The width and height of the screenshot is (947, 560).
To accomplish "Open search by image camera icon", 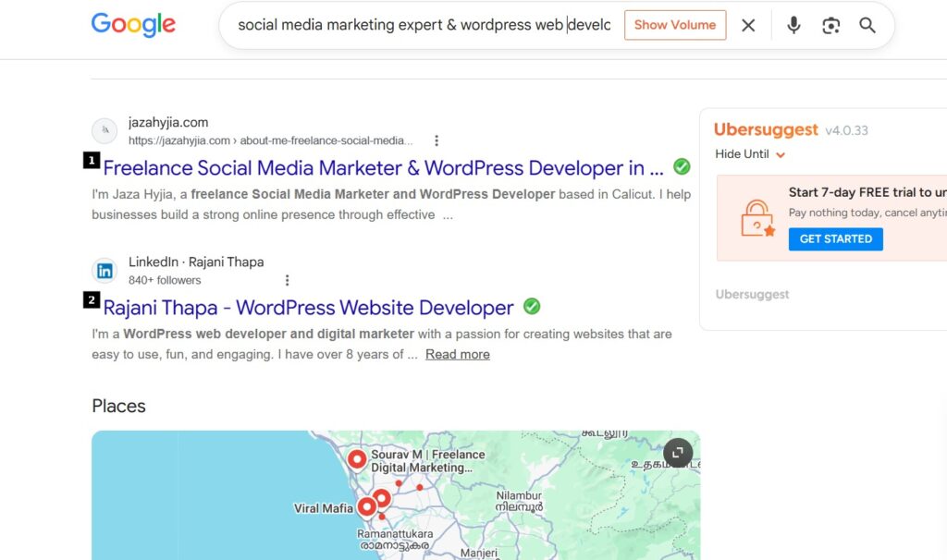I will pyautogui.click(x=830, y=25).
